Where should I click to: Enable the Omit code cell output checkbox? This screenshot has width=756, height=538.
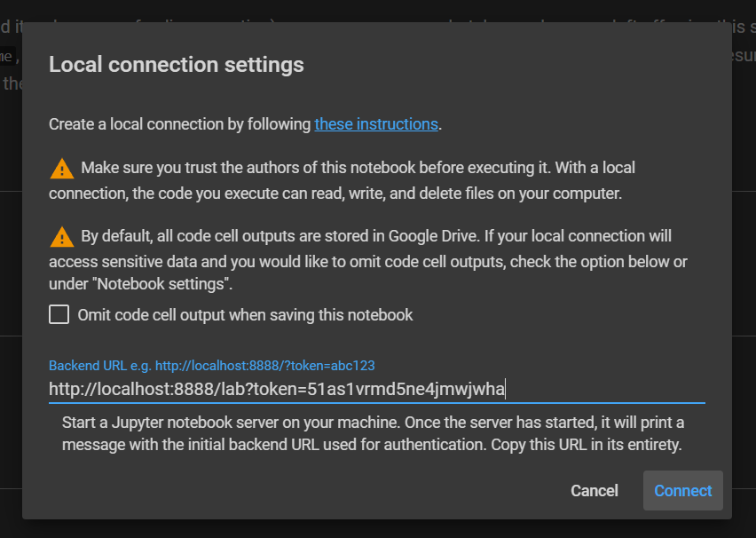point(59,314)
